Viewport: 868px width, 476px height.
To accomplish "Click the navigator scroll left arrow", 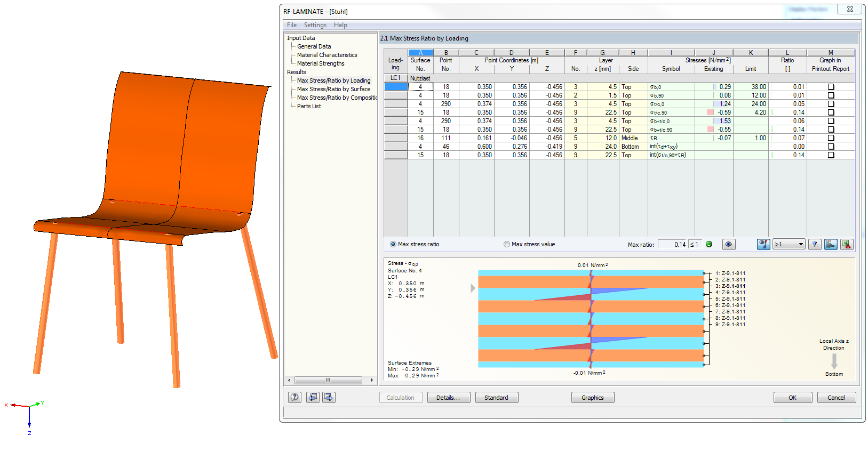I will click(289, 380).
